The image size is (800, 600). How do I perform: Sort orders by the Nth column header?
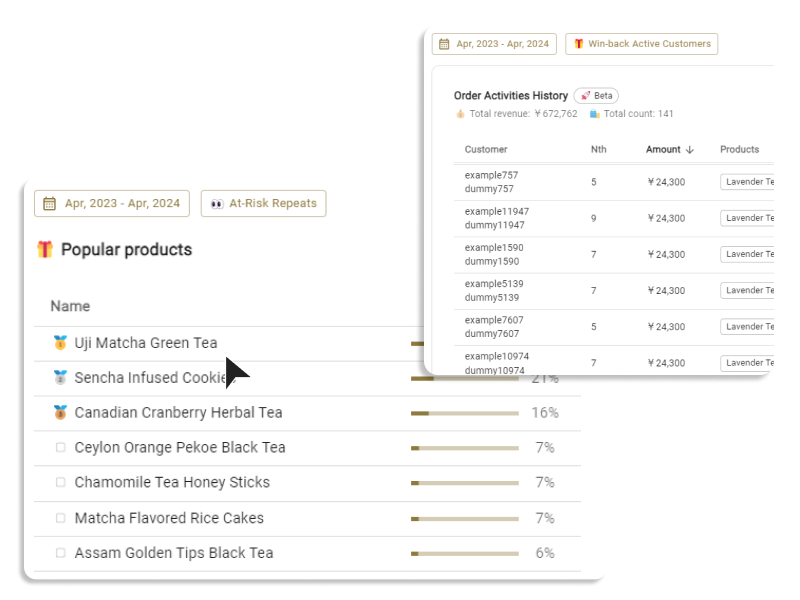coord(598,150)
